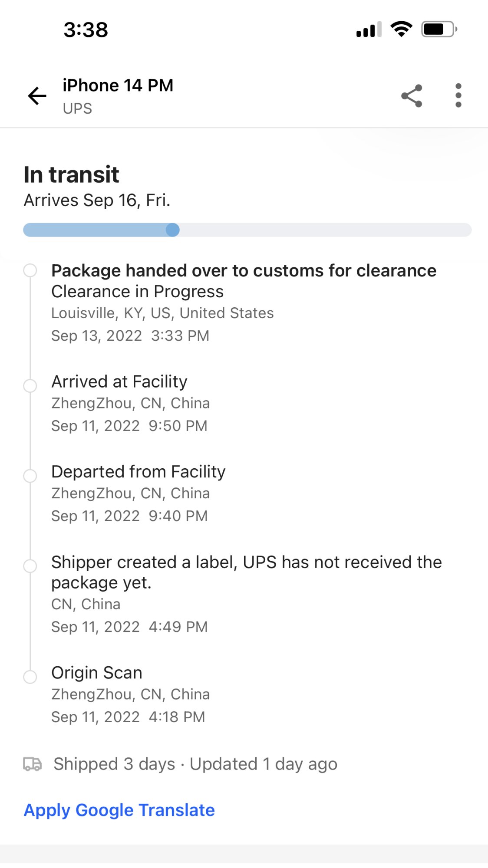Select the Shipper created a label marker
488x868 pixels.
pos(30,566)
